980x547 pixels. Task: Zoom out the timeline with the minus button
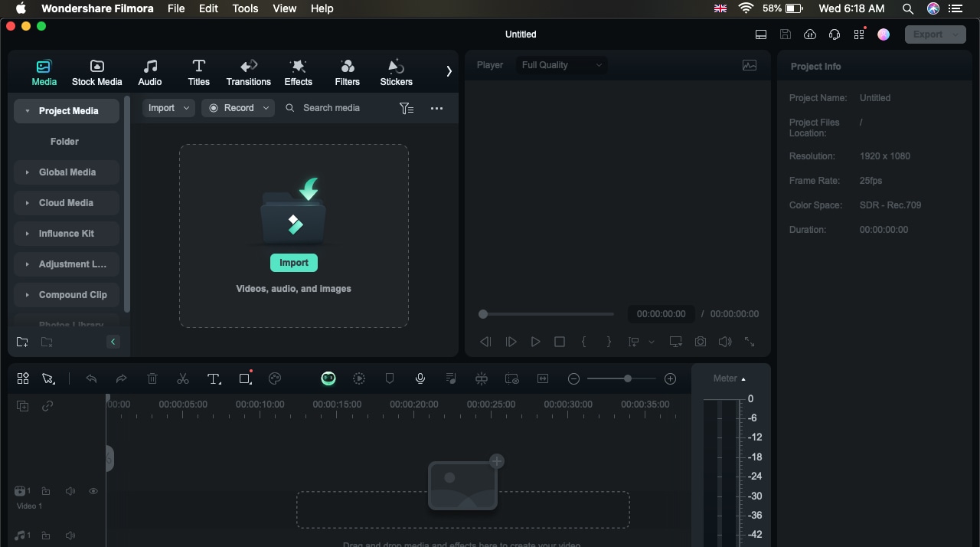click(573, 378)
